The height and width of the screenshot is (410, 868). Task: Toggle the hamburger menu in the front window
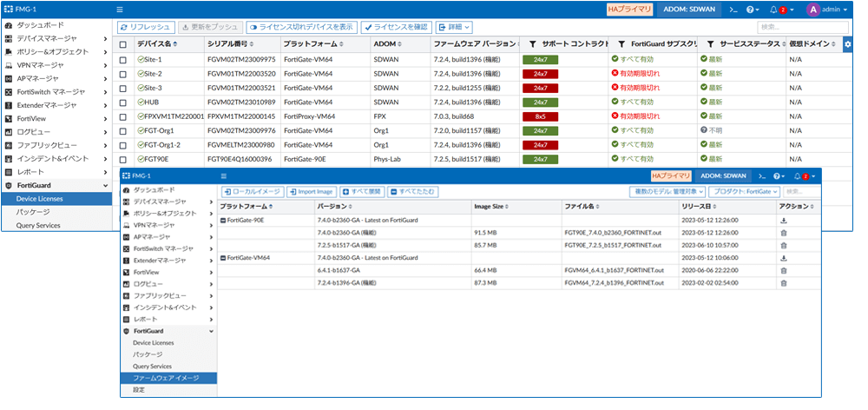tap(224, 175)
